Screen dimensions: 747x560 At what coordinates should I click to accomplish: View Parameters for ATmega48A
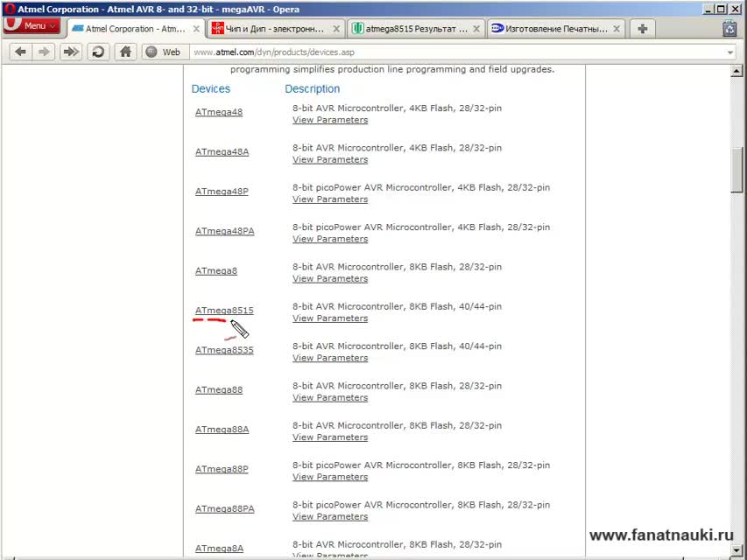point(330,159)
